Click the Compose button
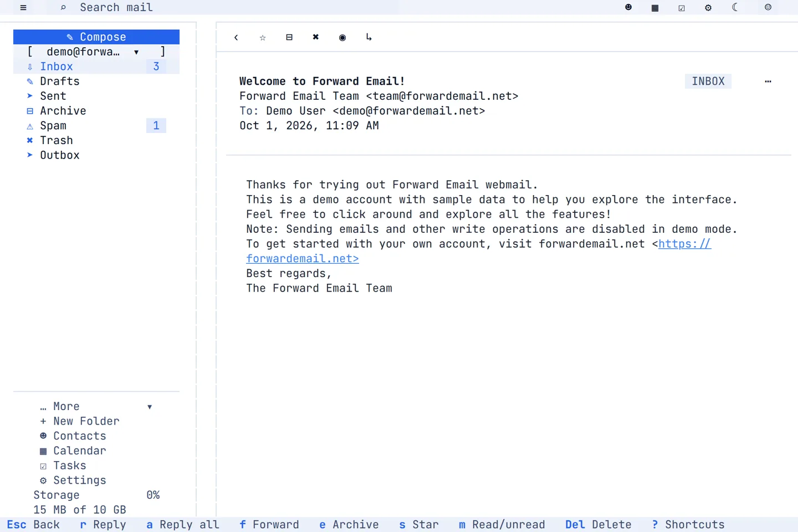The width and height of the screenshot is (798, 532). point(96,37)
